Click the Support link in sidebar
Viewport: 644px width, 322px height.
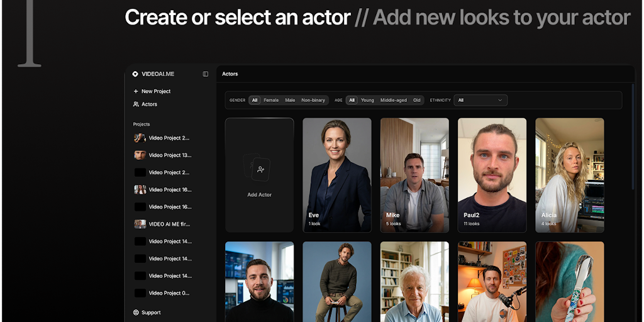pyautogui.click(x=151, y=313)
